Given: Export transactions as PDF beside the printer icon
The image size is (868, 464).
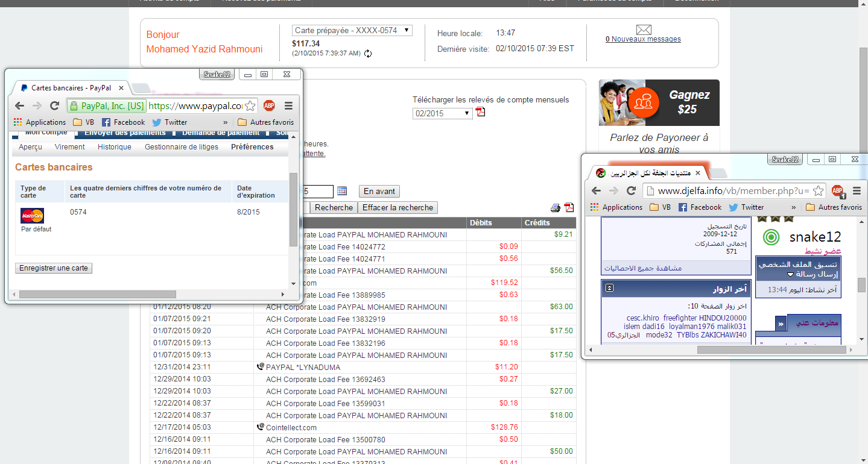Looking at the screenshot, I should coord(569,208).
